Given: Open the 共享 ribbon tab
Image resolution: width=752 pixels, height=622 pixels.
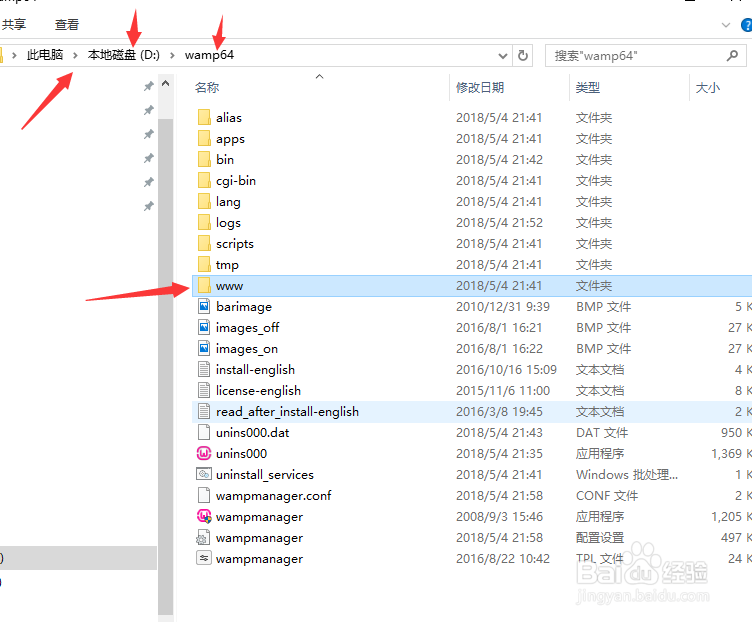Looking at the screenshot, I should (14, 24).
